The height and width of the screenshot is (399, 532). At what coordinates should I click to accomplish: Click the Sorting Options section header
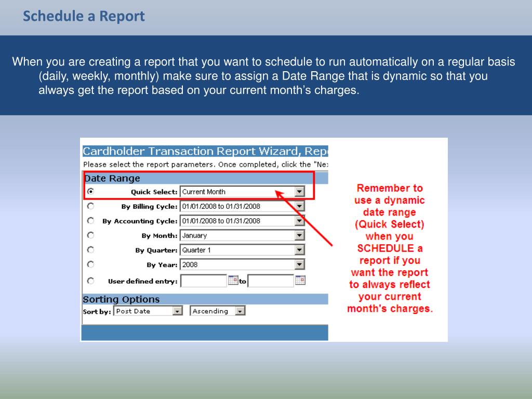[206, 299]
